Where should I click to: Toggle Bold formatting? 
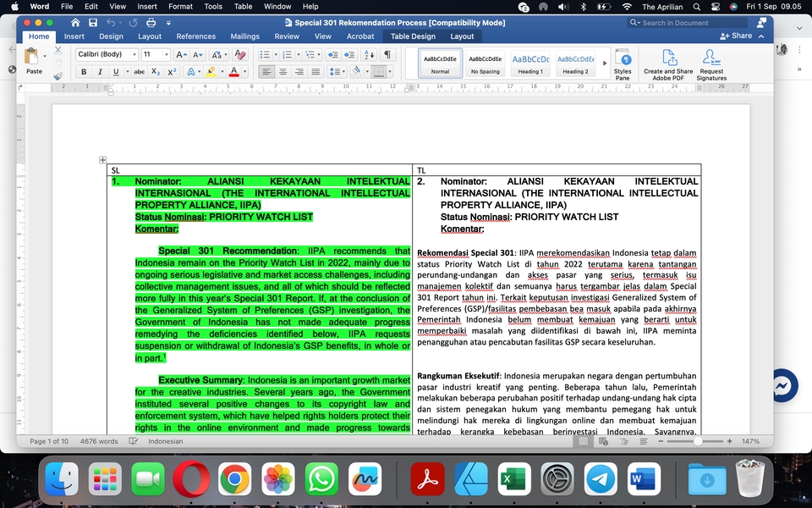tap(84, 72)
